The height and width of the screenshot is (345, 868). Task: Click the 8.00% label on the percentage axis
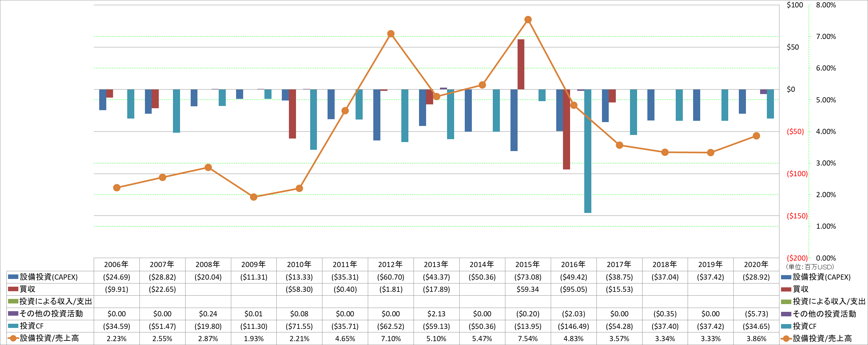pos(826,5)
